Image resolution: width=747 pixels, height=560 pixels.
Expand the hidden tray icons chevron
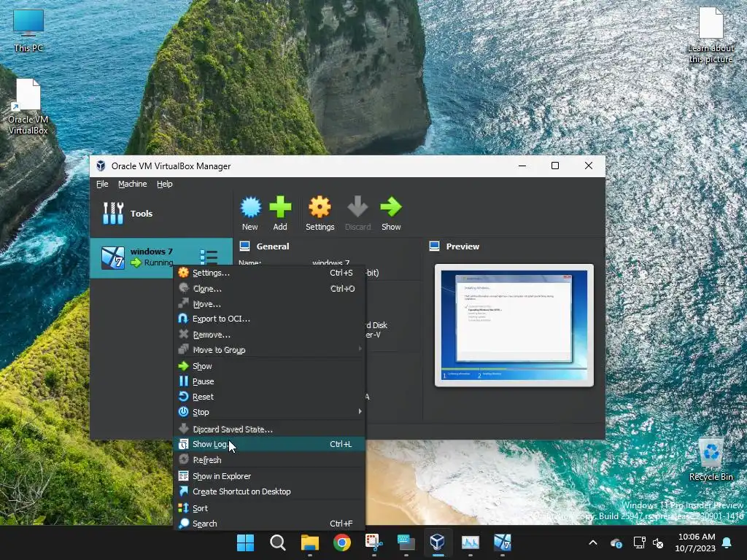tap(593, 542)
